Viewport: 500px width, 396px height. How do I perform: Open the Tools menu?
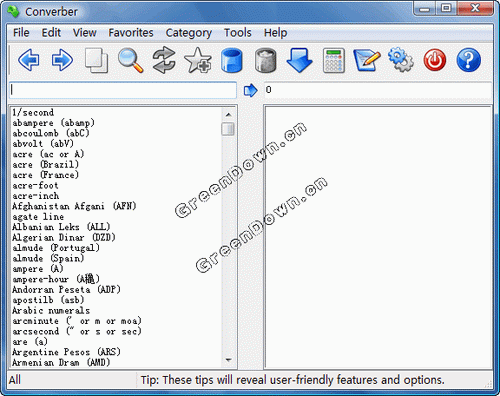(238, 33)
